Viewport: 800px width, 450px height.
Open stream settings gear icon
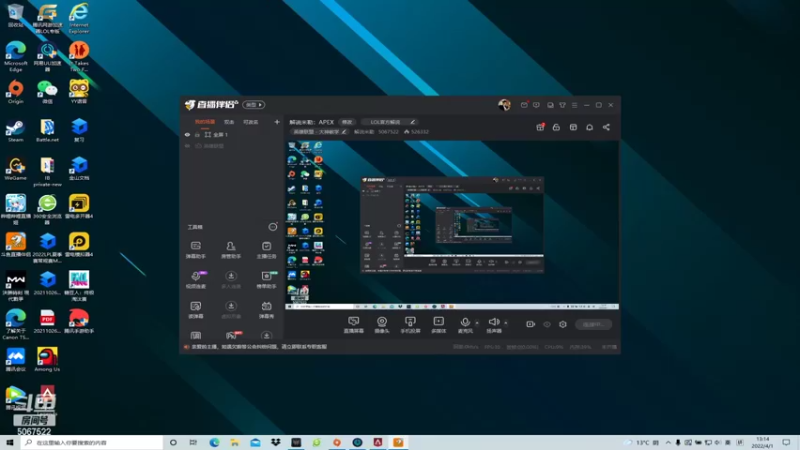pyautogui.click(x=563, y=324)
